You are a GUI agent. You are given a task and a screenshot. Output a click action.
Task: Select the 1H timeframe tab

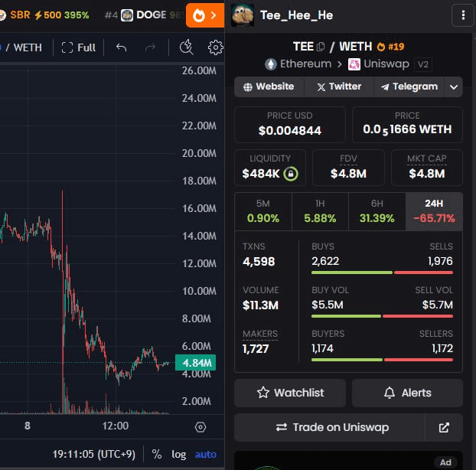pyautogui.click(x=320, y=211)
